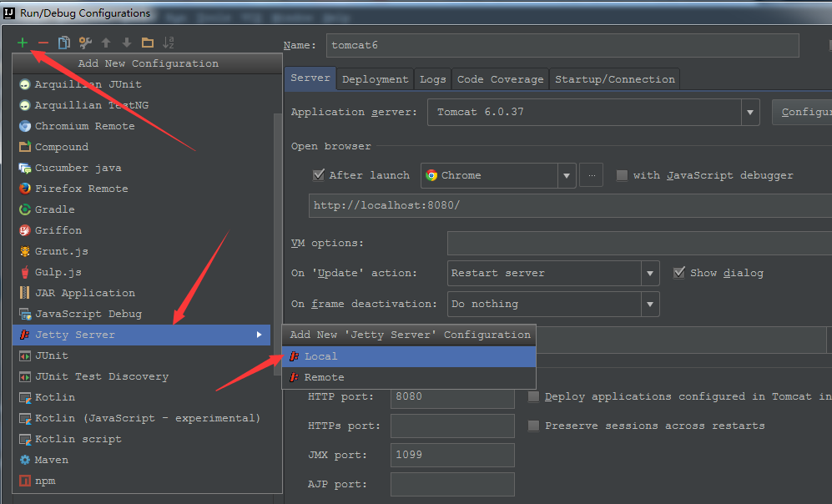Expand the Jetty Server submenu arrow
Screen dimensions: 832x504
(x=259, y=335)
